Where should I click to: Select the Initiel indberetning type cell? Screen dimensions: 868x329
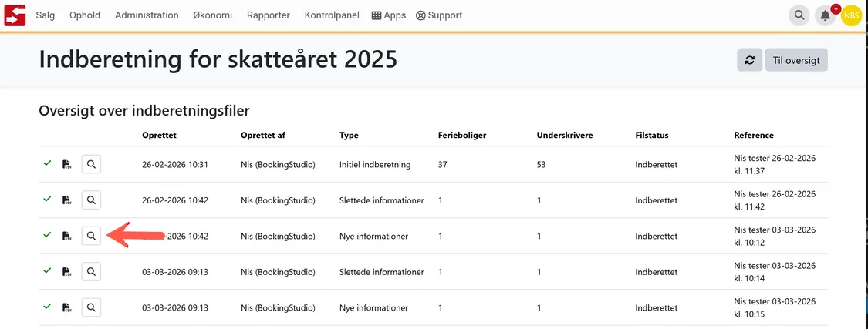point(375,164)
